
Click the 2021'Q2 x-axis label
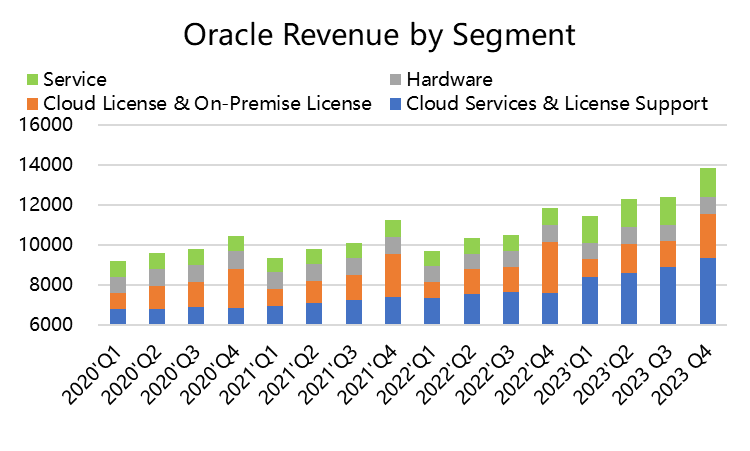click(290, 374)
